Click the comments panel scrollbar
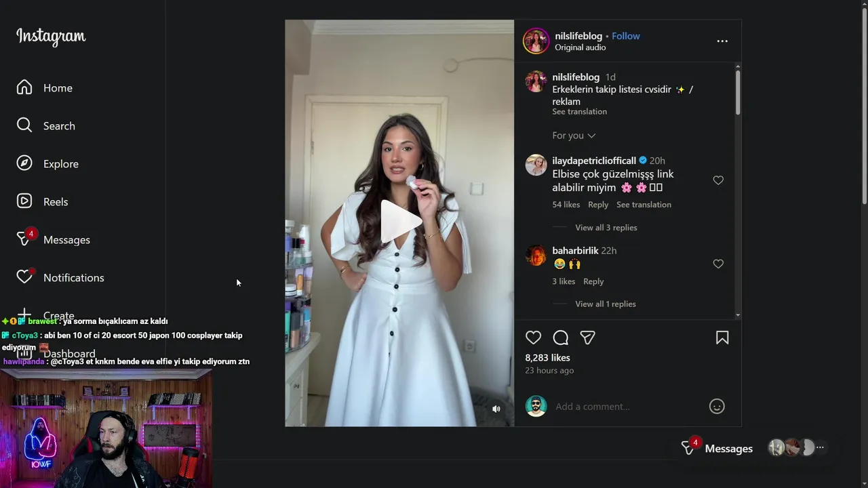Screen dimensions: 868x488 738,91
